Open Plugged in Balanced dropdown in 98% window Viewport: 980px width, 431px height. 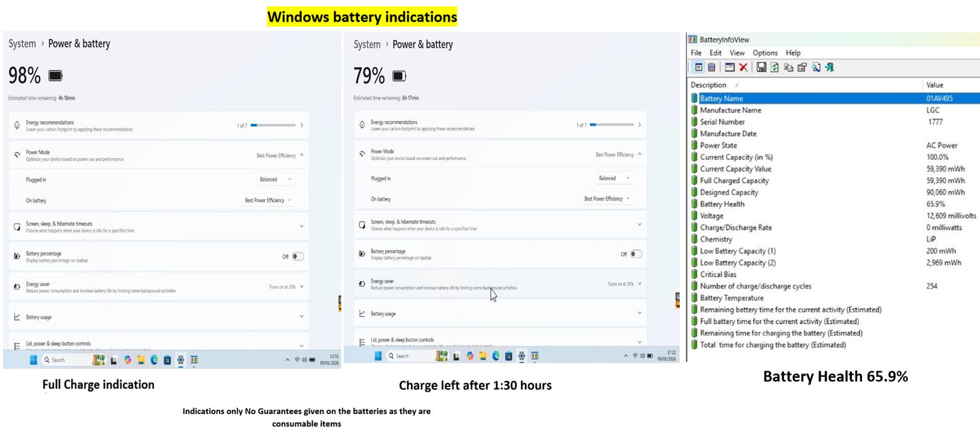click(x=275, y=180)
